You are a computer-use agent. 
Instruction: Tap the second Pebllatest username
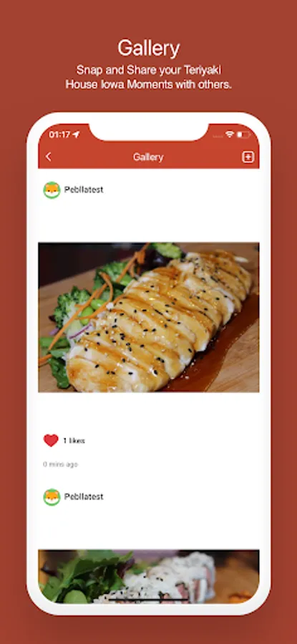tap(84, 497)
